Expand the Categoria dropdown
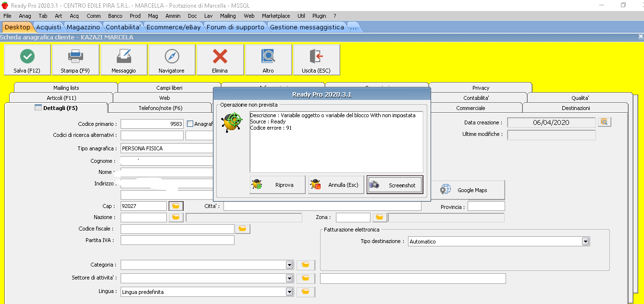The width and height of the screenshot is (644, 304). point(289,265)
